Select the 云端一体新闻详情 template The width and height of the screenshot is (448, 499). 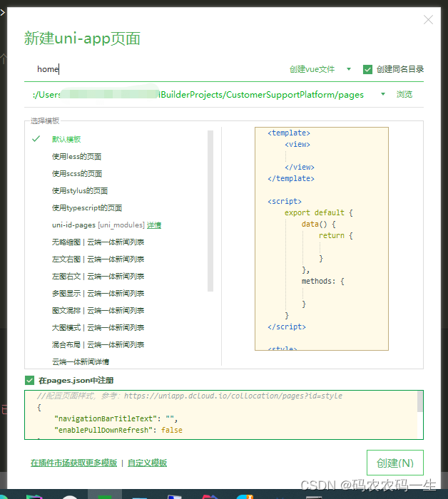tap(81, 362)
